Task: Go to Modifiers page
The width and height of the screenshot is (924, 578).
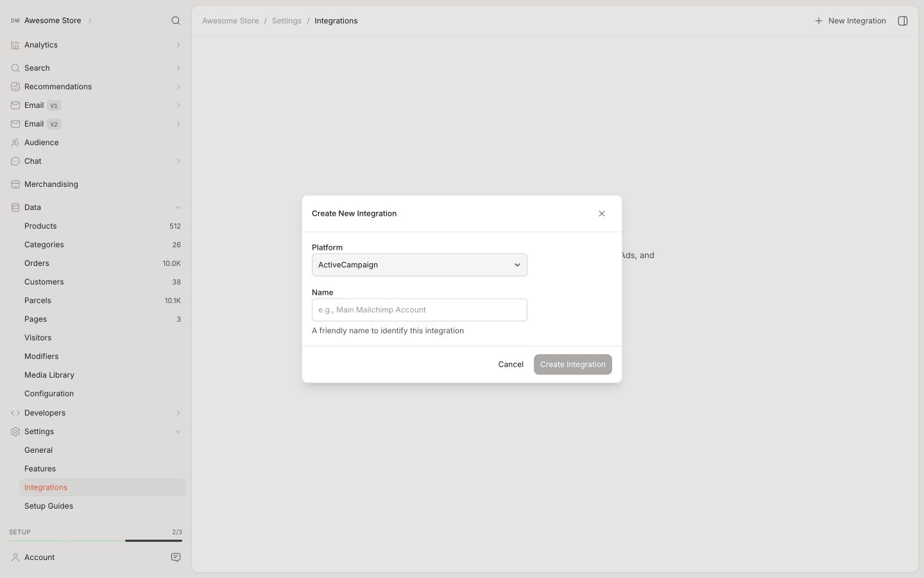Action: (103, 356)
